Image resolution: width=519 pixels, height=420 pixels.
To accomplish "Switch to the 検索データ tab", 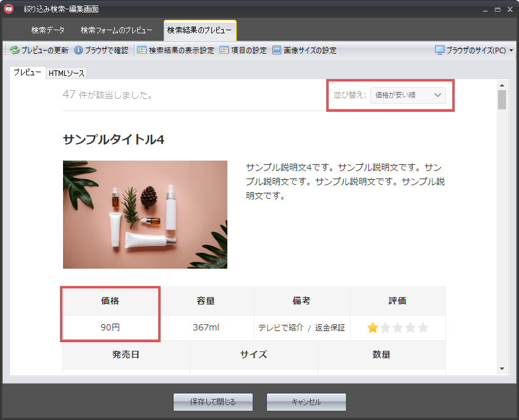I will [48, 30].
